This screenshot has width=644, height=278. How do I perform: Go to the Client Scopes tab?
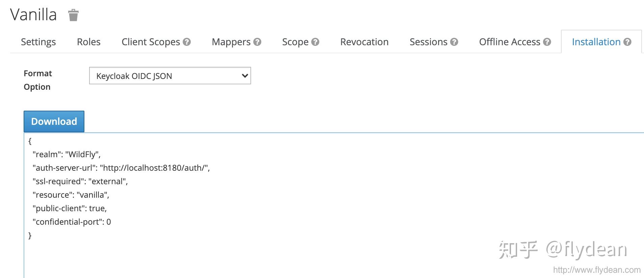coord(151,42)
